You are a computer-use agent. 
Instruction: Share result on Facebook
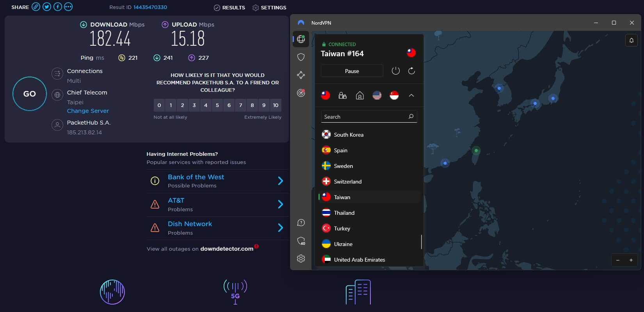pyautogui.click(x=58, y=7)
